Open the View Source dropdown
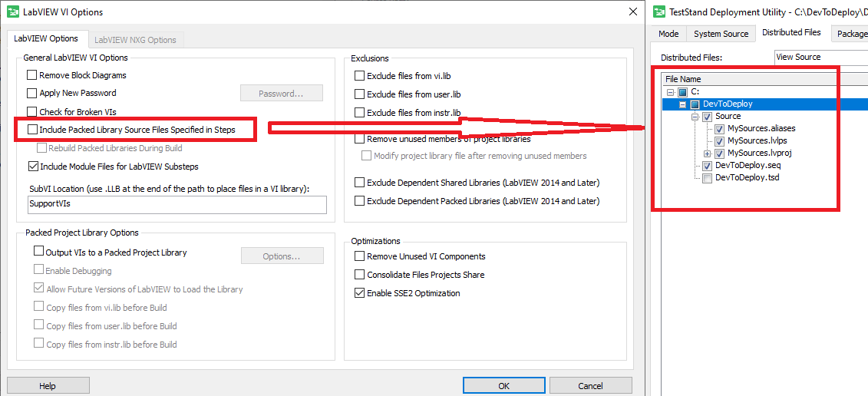This screenshot has width=868, height=396. [820, 57]
